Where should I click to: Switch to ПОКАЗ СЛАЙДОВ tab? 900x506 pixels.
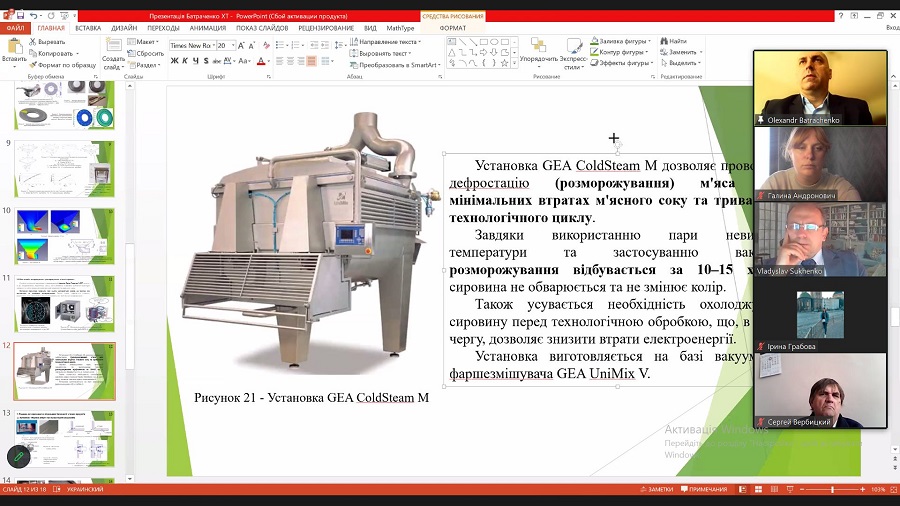click(x=262, y=28)
